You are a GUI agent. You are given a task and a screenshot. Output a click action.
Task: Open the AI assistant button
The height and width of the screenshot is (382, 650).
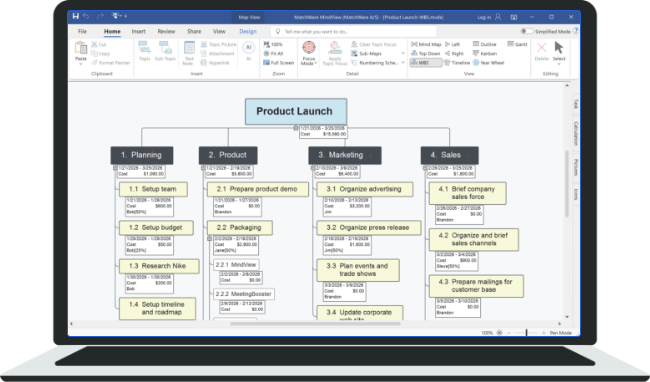(x=248, y=51)
